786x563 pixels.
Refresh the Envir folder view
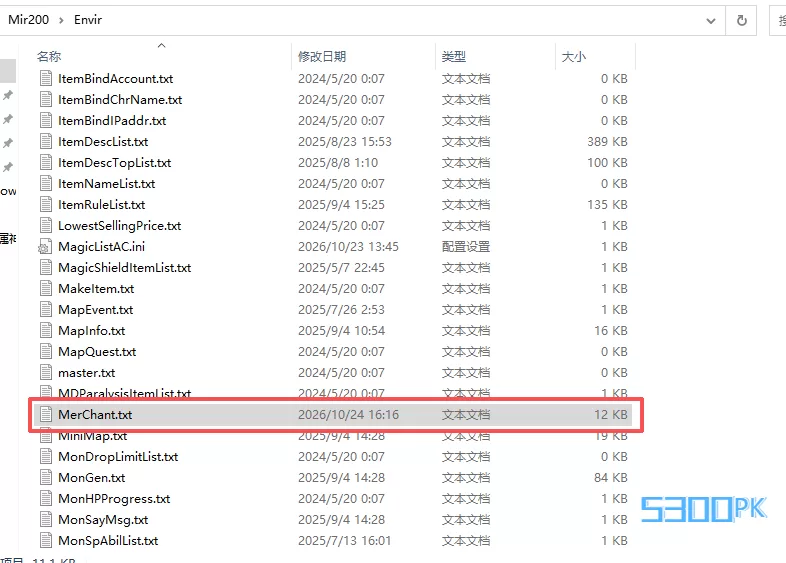(x=741, y=21)
